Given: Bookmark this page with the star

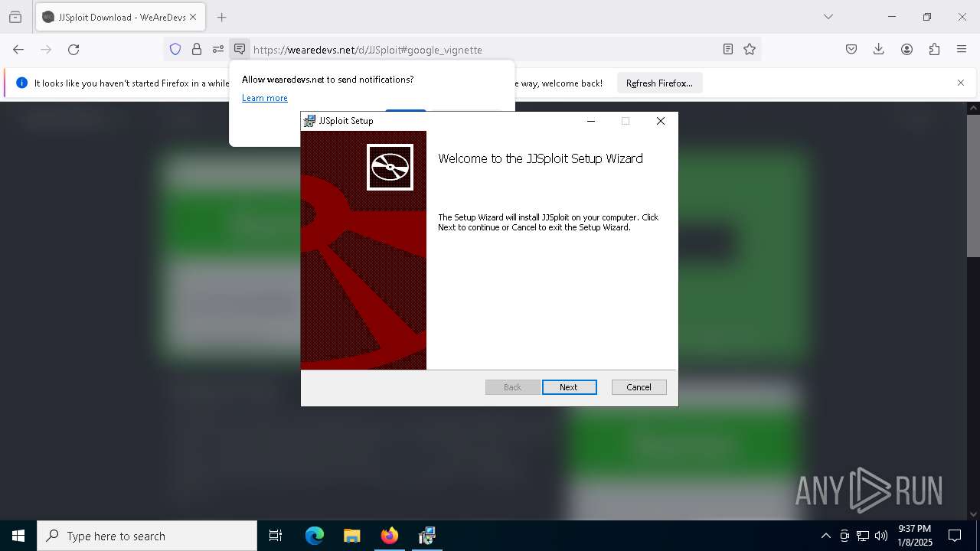Looking at the screenshot, I should click(x=750, y=50).
